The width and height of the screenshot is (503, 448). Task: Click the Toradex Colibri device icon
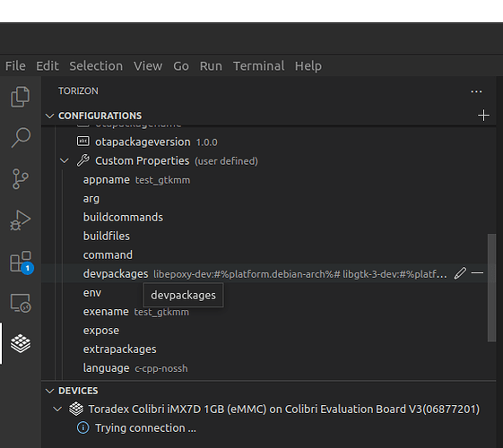click(76, 409)
